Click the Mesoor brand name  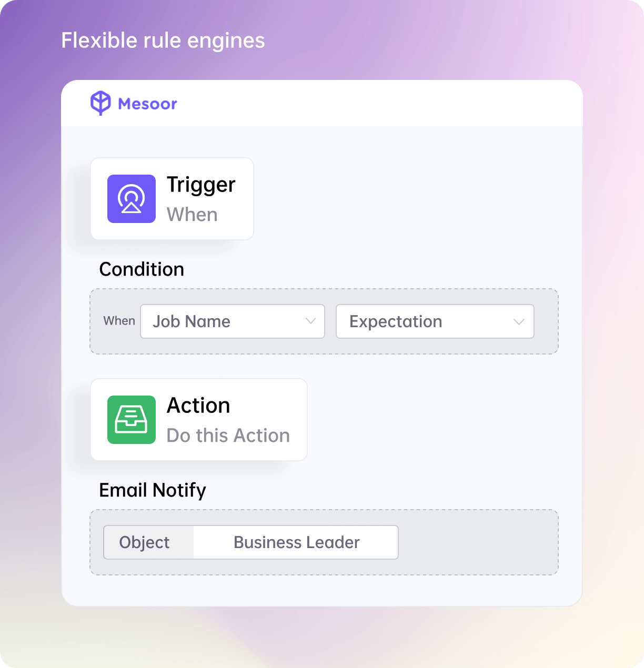148,104
